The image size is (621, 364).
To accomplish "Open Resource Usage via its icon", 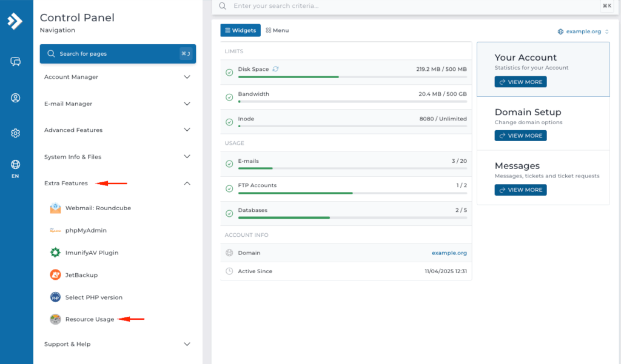I will 55,319.
